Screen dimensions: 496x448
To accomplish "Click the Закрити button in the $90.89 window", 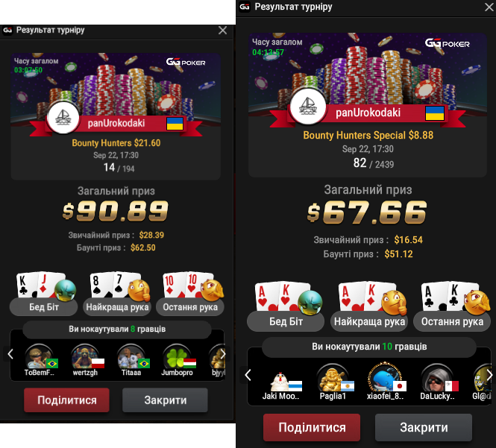I will tap(165, 400).
